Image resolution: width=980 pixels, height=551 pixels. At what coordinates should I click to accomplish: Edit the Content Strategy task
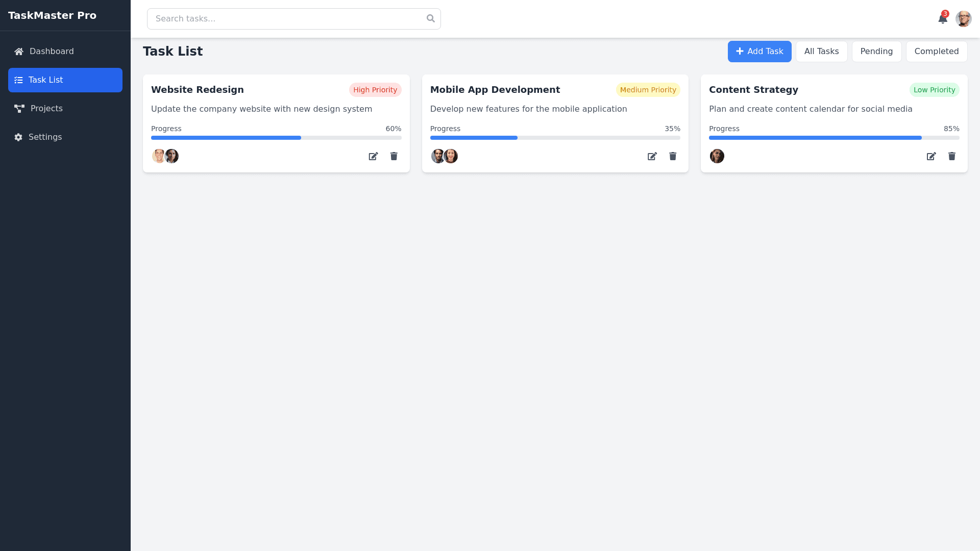(x=931, y=156)
